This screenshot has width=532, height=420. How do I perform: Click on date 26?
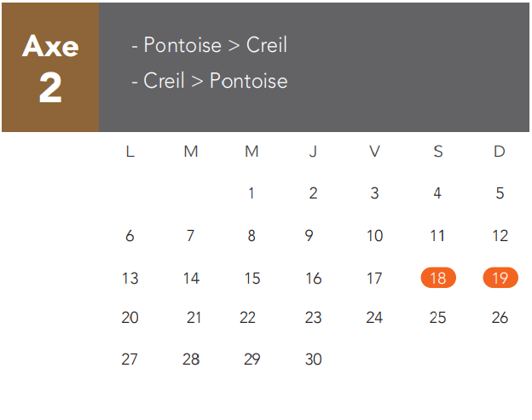click(x=500, y=318)
